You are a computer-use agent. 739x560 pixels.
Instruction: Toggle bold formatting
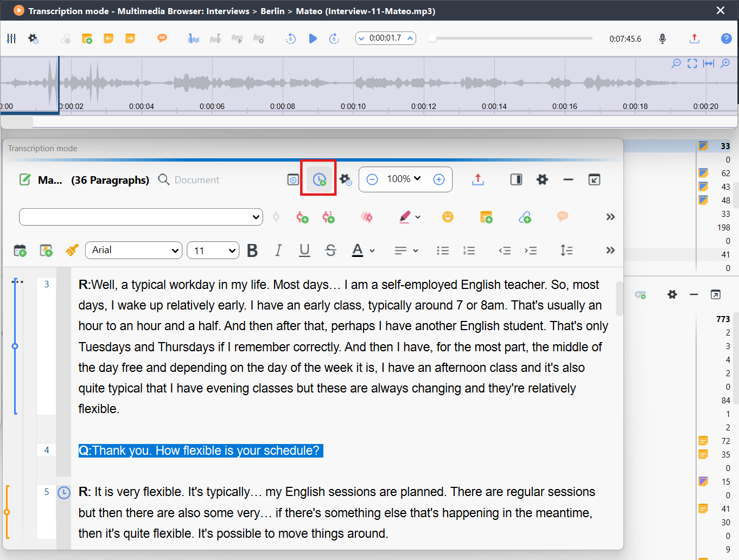252,250
